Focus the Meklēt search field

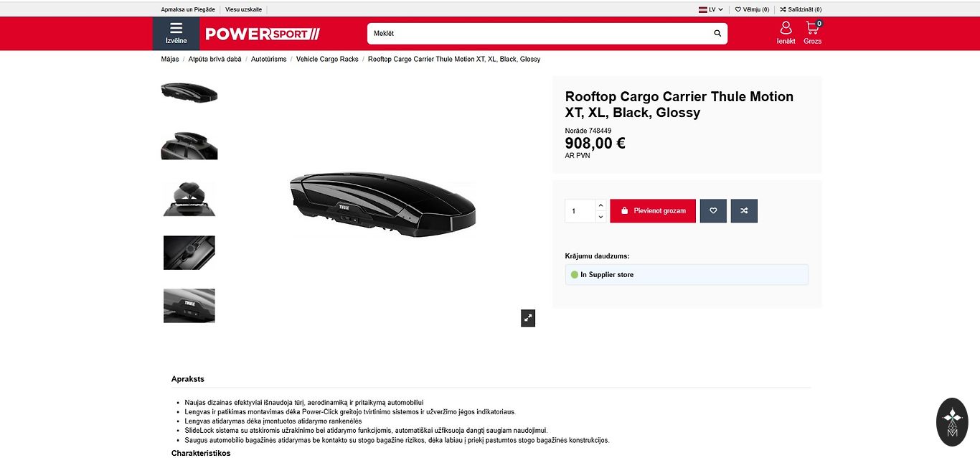[x=538, y=34]
